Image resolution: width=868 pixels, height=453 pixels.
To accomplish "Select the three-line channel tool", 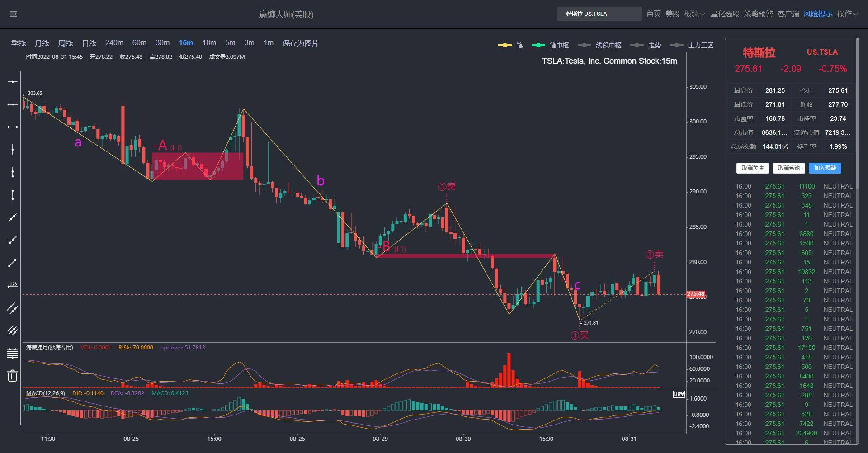I will pyautogui.click(x=13, y=330).
